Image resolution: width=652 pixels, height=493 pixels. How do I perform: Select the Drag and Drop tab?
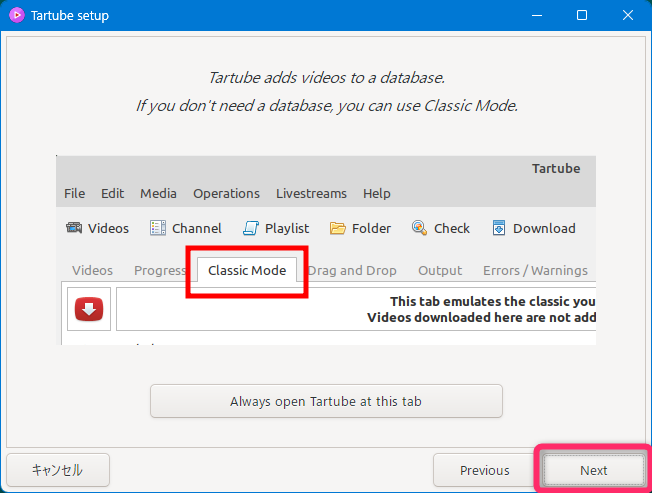tap(352, 270)
